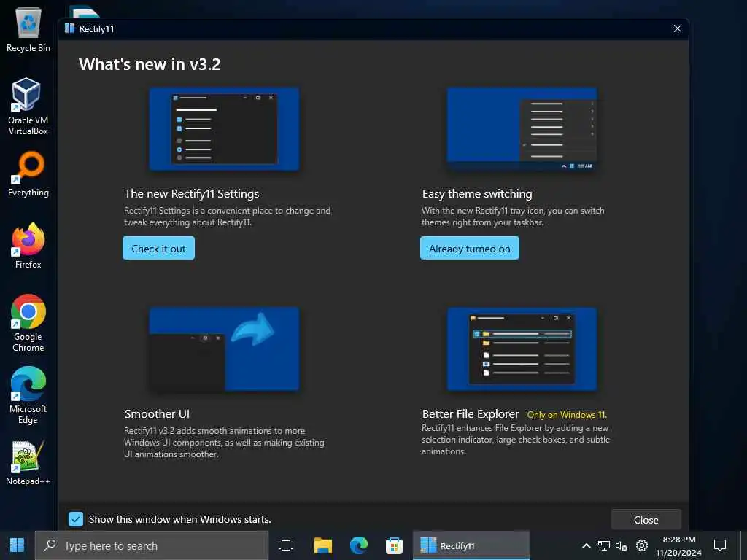This screenshot has width=747, height=560.
Task: Click the Better File Explorer title
Action: [471, 414]
